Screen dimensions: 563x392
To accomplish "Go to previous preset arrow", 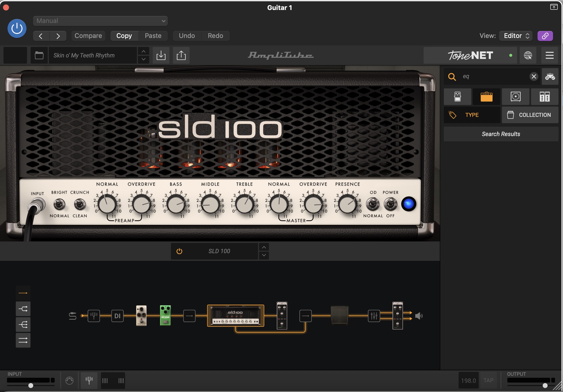I will 41,36.
